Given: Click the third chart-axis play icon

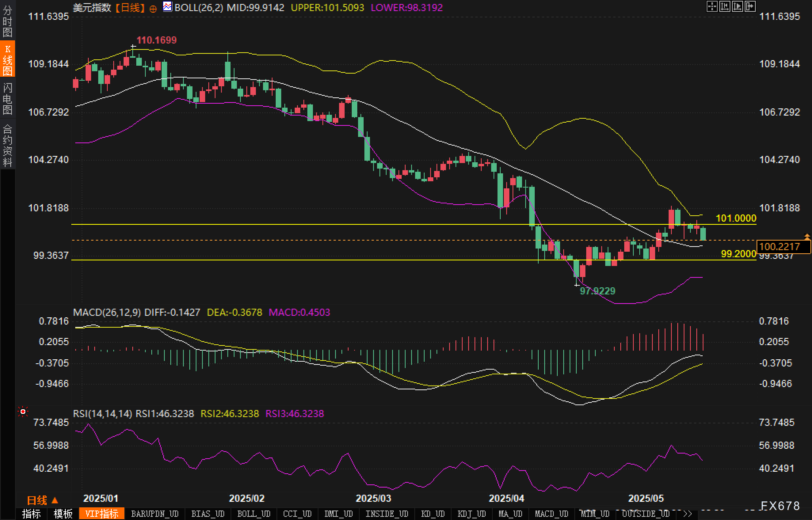Looking at the screenshot, I should [738, 6].
